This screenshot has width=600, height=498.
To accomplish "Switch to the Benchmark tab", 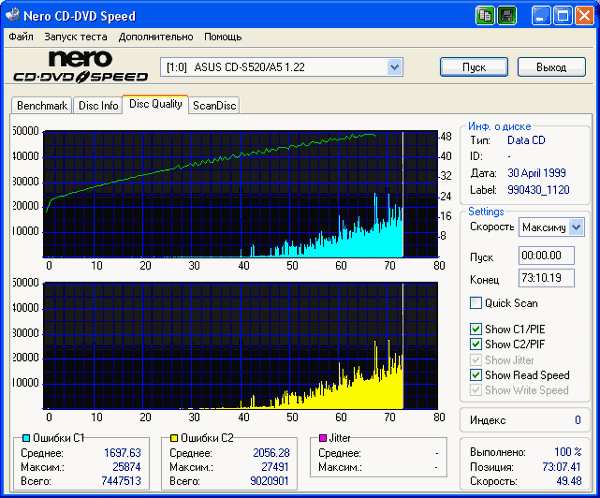I will [42, 105].
